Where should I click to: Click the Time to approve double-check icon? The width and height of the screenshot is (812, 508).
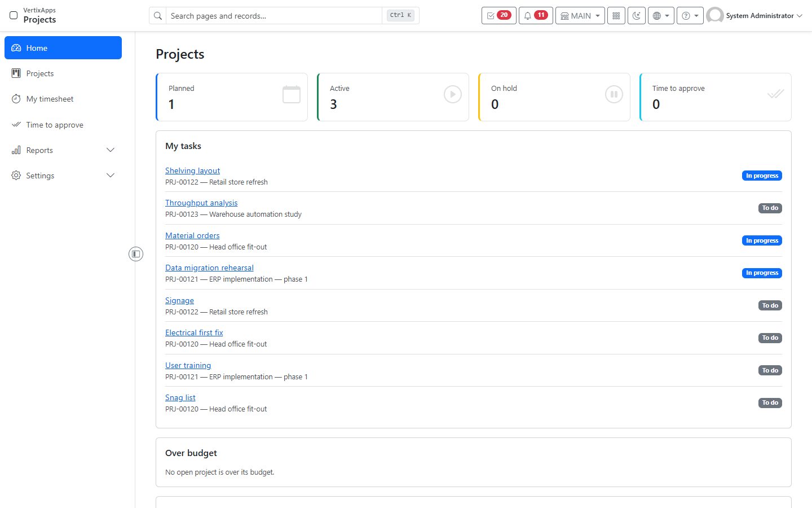pos(16,125)
